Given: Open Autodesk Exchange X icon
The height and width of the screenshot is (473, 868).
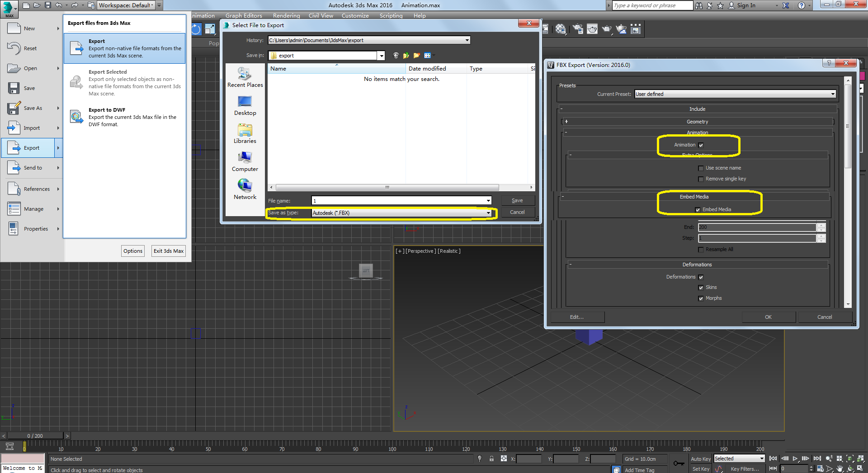Looking at the screenshot, I should pyautogui.click(x=786, y=5).
